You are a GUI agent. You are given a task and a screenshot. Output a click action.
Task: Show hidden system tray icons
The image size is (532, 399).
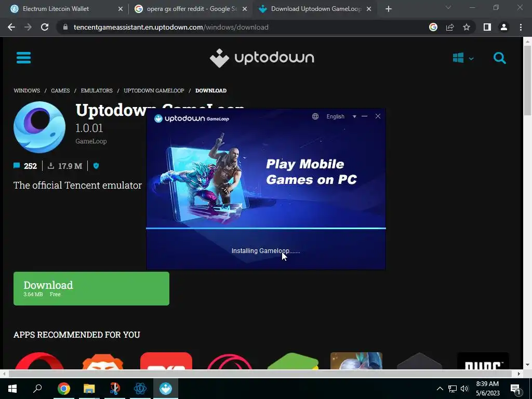pyautogui.click(x=440, y=389)
